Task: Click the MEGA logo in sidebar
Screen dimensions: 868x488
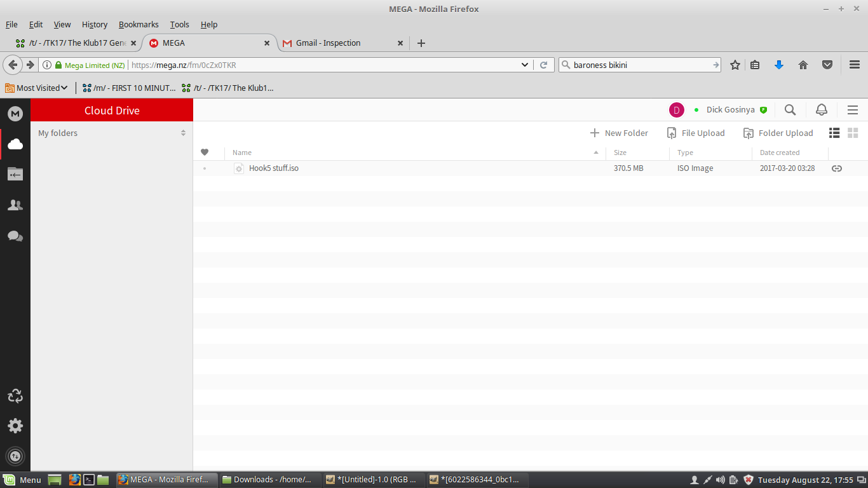Action: 15,114
